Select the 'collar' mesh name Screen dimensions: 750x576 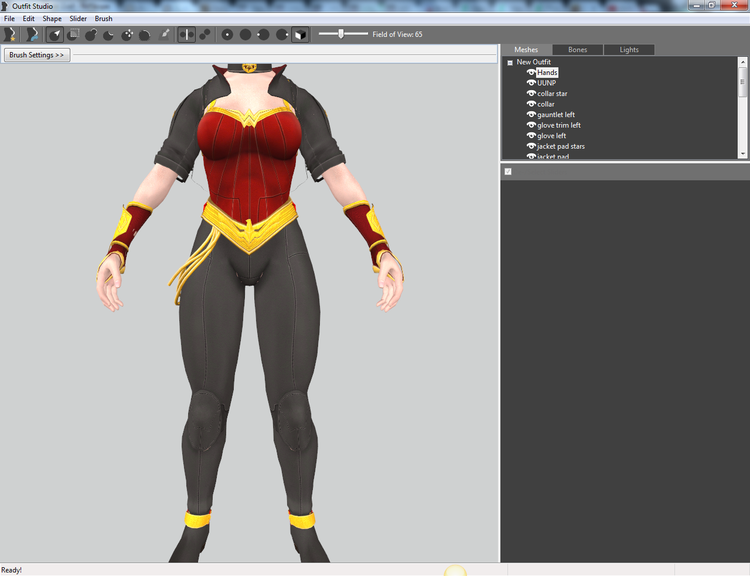point(546,104)
